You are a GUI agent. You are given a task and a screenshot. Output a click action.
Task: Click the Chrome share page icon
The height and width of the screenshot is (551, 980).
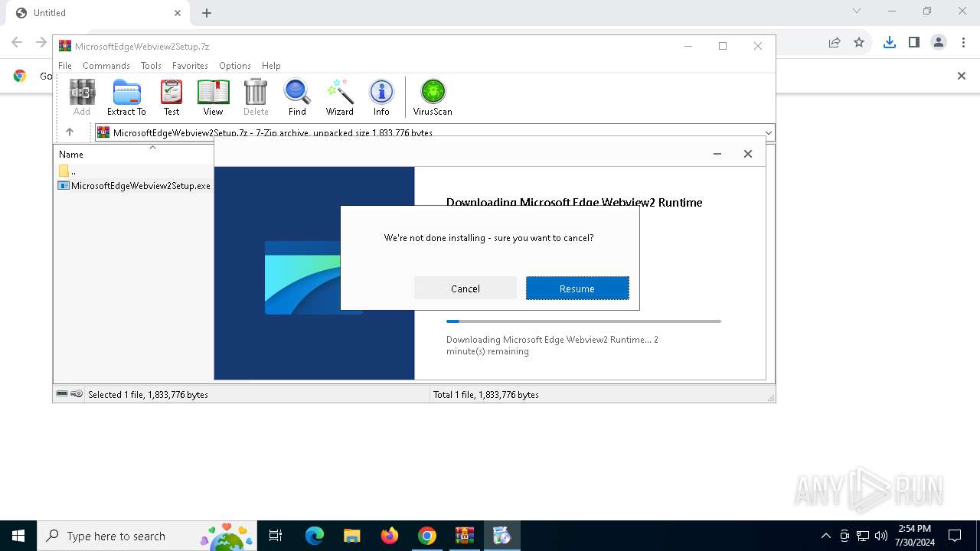(x=835, y=43)
